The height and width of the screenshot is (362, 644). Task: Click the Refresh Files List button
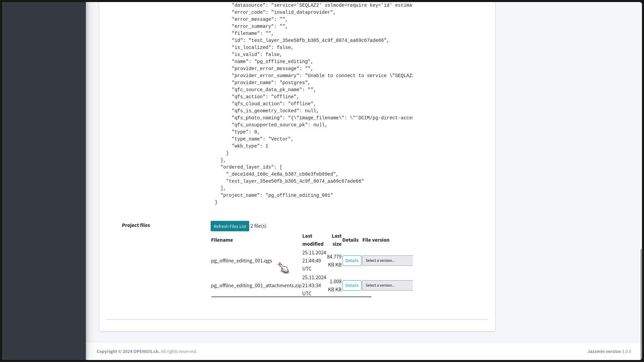coord(230,226)
